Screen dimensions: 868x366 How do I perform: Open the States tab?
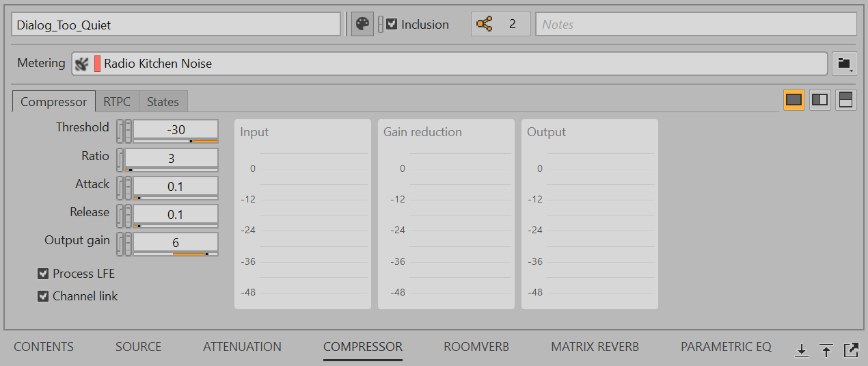[x=163, y=102]
